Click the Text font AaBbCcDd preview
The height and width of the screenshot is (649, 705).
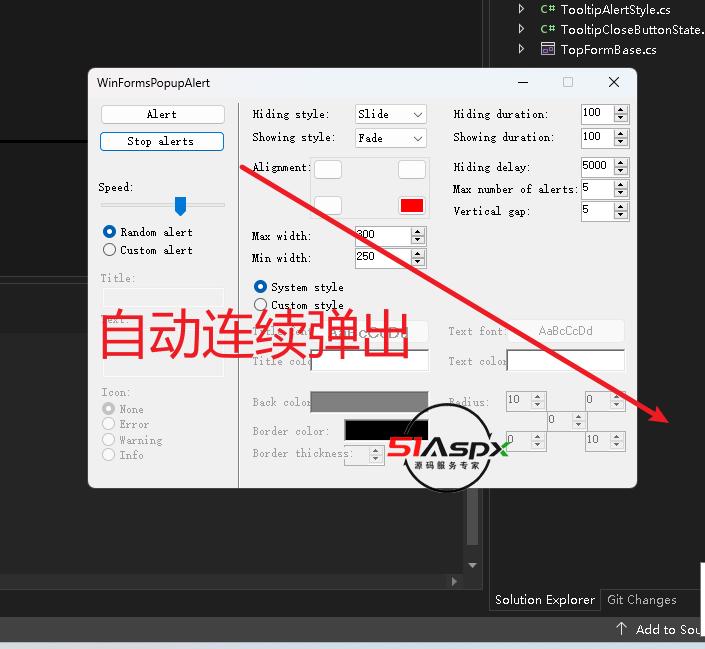point(566,331)
